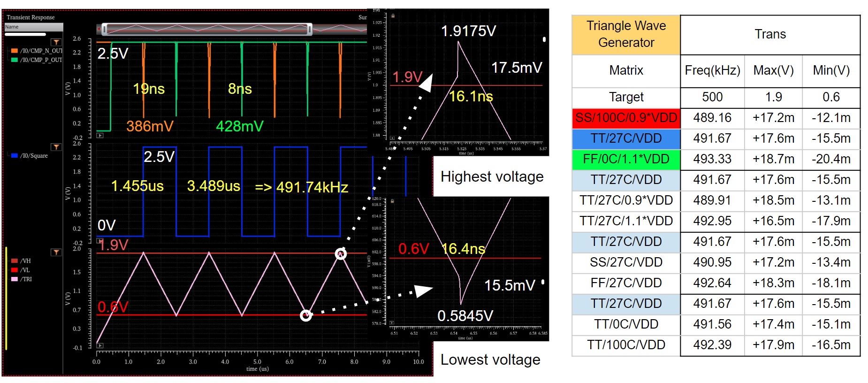This screenshot has height=383, width=868.
Task: Click the SS/100C/0.9*VDD red table cell
Action: click(626, 118)
